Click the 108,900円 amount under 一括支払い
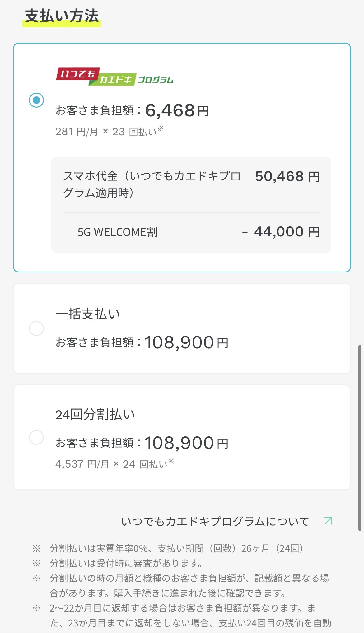 click(186, 343)
